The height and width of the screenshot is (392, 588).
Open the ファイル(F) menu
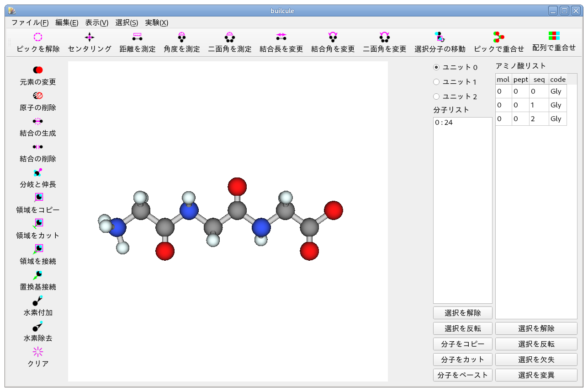[x=30, y=22]
